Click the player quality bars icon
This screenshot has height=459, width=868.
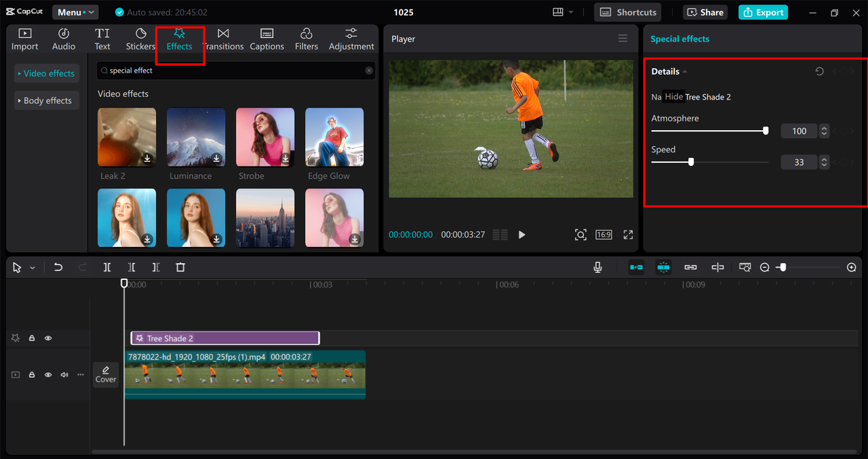click(x=500, y=235)
